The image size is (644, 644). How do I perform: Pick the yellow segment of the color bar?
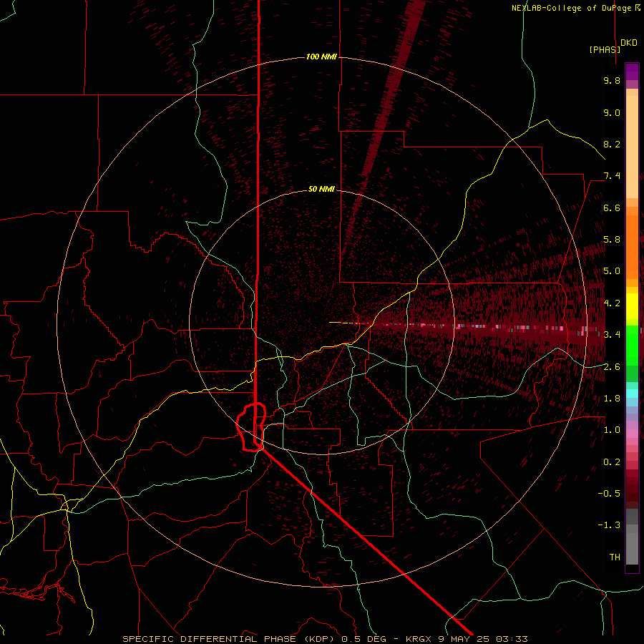[x=632, y=306]
